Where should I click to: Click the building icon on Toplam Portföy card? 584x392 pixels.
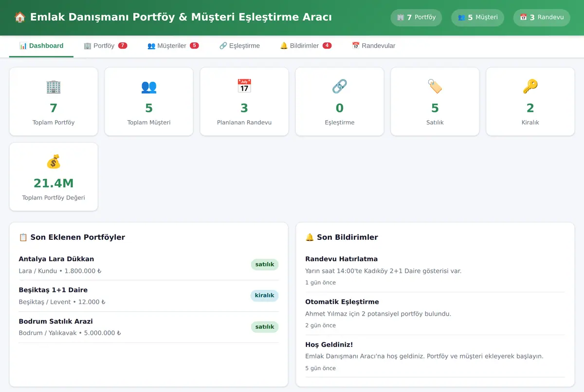[54, 87]
